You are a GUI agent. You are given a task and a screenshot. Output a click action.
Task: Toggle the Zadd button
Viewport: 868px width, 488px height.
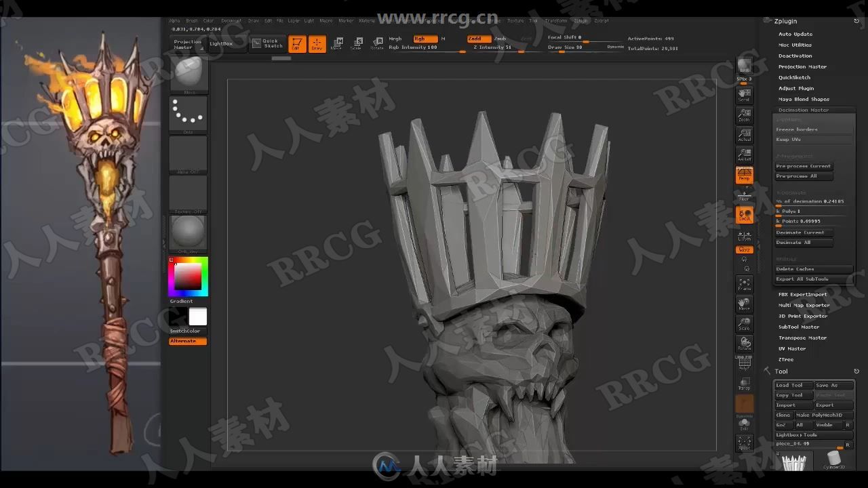(479, 39)
